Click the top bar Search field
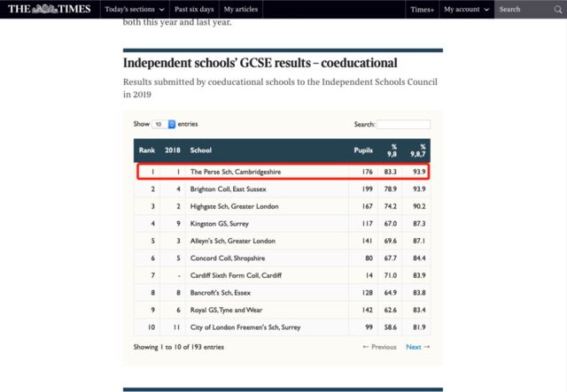Image resolution: width=567 pixels, height=392 pixels. coord(521,9)
